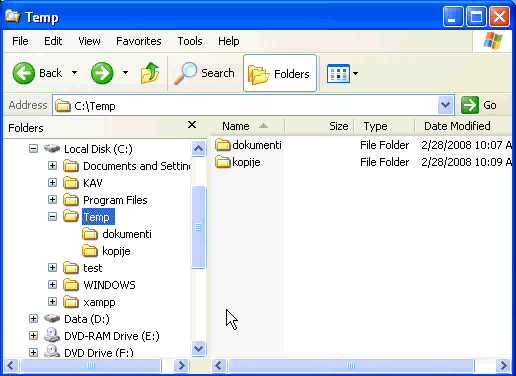Collapse the Local Disk (C:) node

[33, 148]
